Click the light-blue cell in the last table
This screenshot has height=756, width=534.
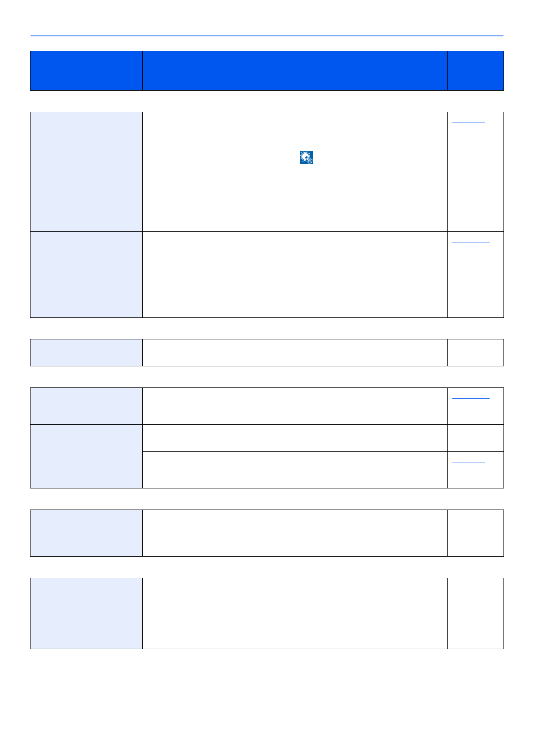click(x=86, y=613)
